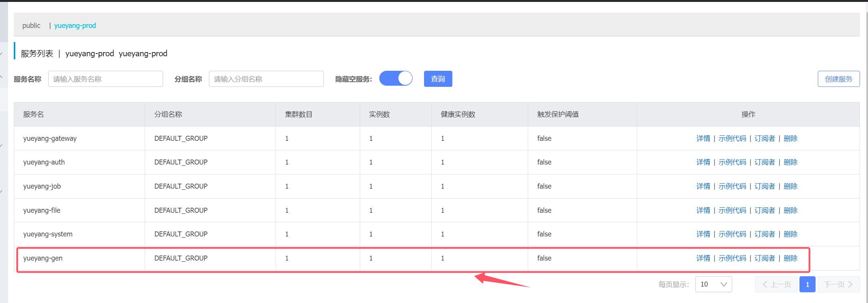The height and width of the screenshot is (303, 868).
Task: Click the 查询 search button
Action: click(438, 79)
